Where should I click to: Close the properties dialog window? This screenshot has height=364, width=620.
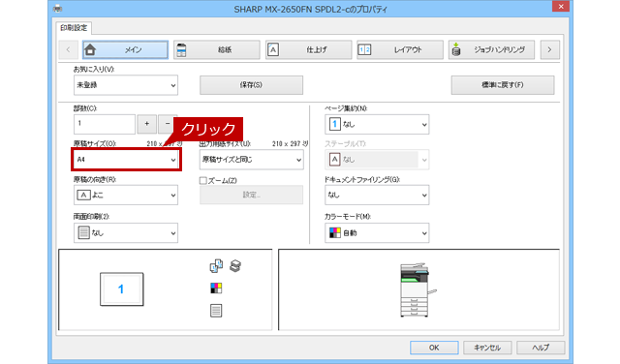pyautogui.click(x=561, y=7)
